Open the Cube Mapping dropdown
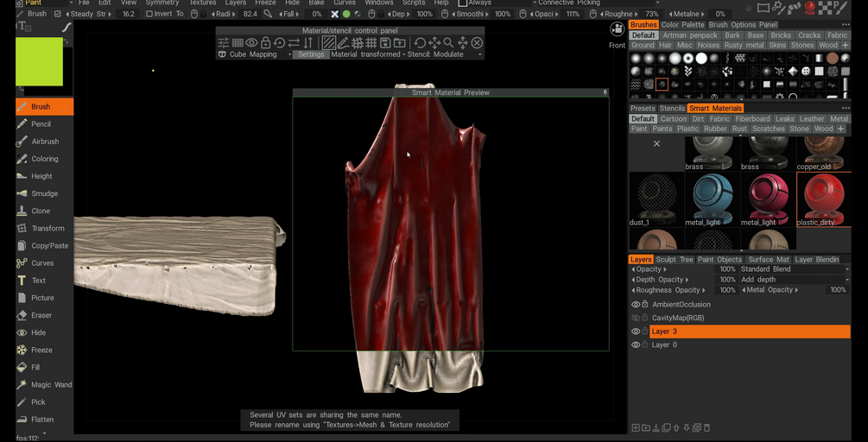The height and width of the screenshot is (442, 868). click(257, 54)
